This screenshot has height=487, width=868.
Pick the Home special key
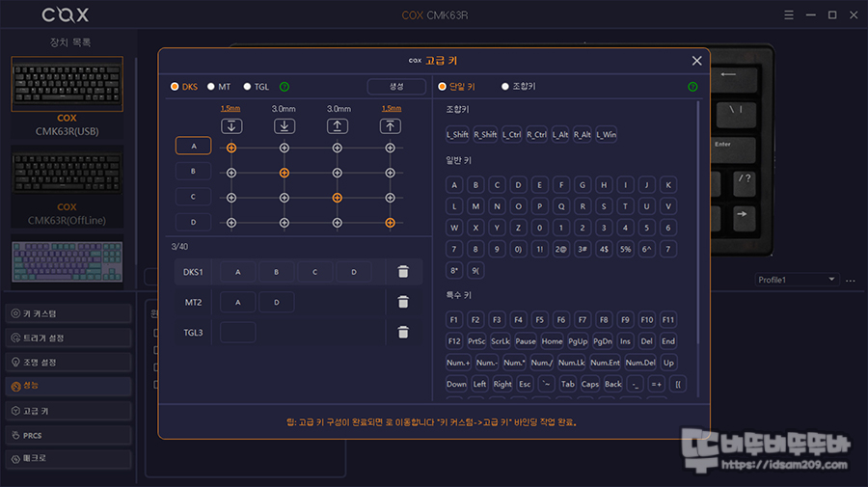(x=552, y=341)
